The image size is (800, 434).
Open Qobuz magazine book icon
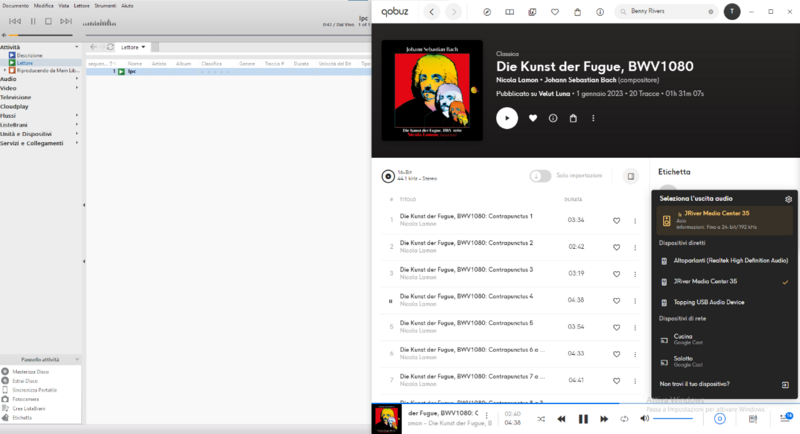pos(510,12)
